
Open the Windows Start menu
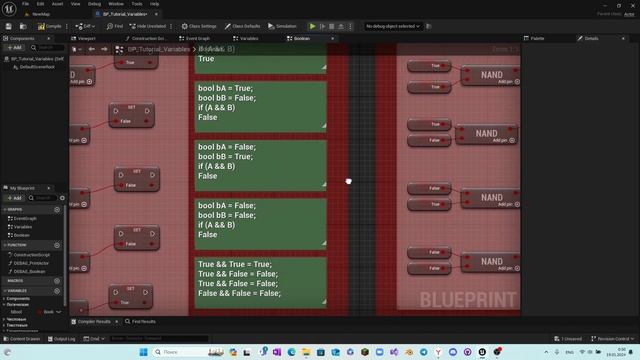143,352
